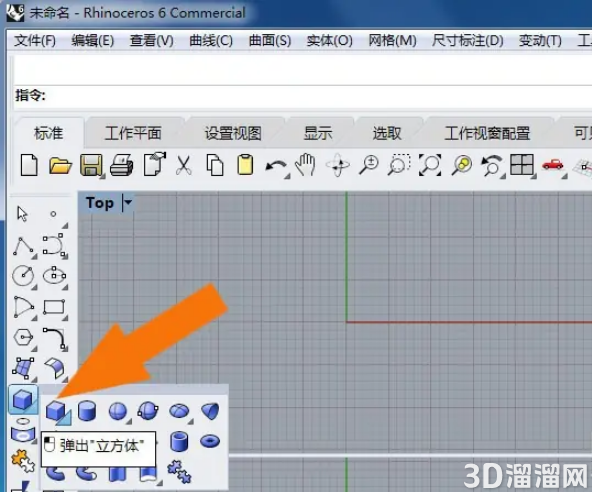Switch to the 标准 toolbar tab
592x492 pixels.
click(x=49, y=133)
